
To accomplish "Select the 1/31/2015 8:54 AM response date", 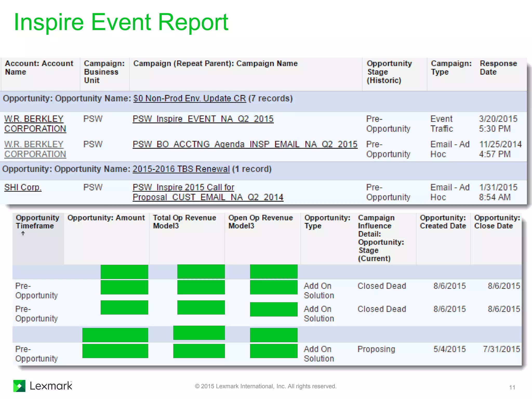I will (498, 192).
